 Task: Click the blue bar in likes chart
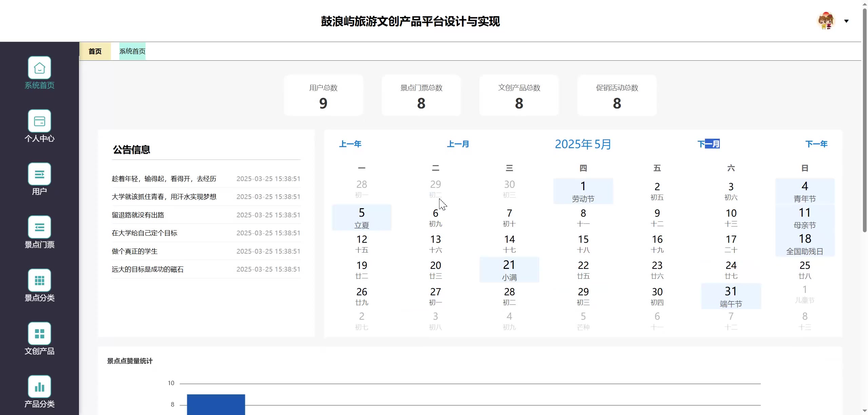[216, 404]
